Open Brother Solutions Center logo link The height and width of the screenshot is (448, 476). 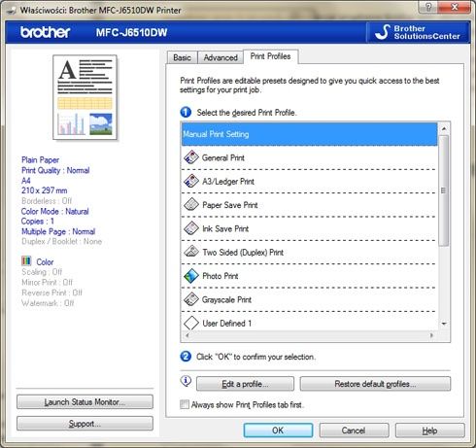418,32
